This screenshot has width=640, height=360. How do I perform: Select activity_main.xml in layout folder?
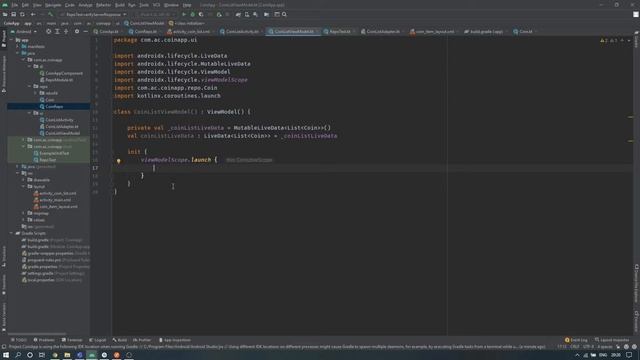click(x=55, y=200)
